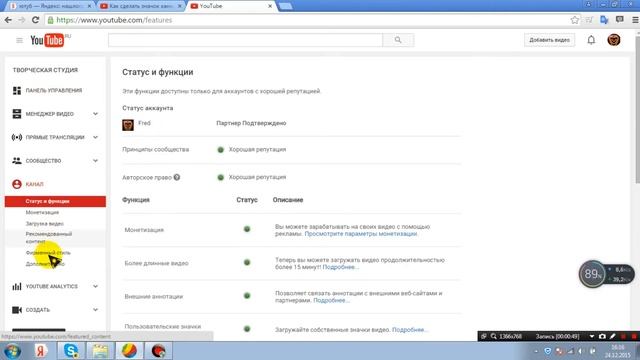
Task: Click the recorder camera snapshot icon
Action: (x=602, y=336)
